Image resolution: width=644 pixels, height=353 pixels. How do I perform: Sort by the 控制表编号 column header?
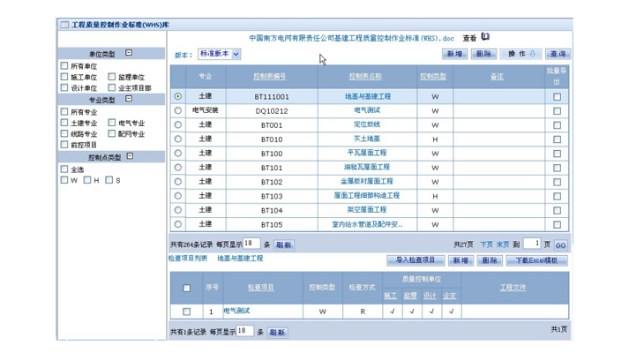(x=270, y=77)
